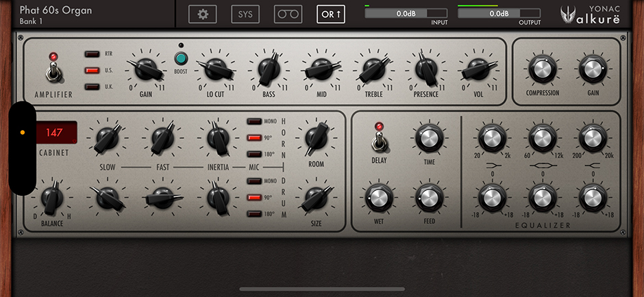This screenshot has width=644, height=297.
Task: Enable the horn MONO mic option
Action: (x=256, y=122)
